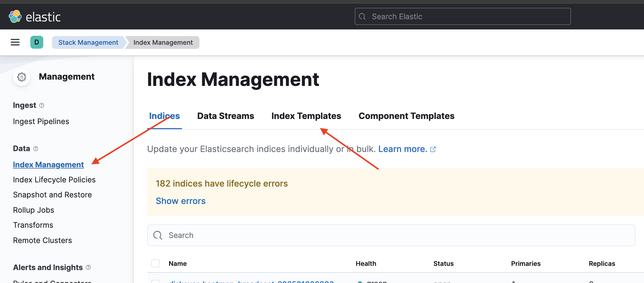The width and height of the screenshot is (644, 283).
Task: Open the hamburger navigation menu
Action: tap(15, 42)
